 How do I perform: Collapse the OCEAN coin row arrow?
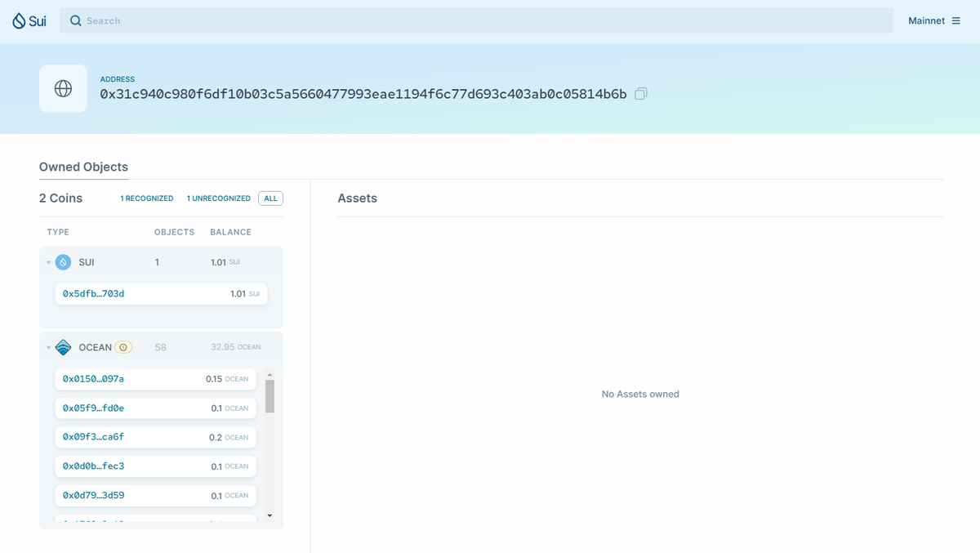48,347
